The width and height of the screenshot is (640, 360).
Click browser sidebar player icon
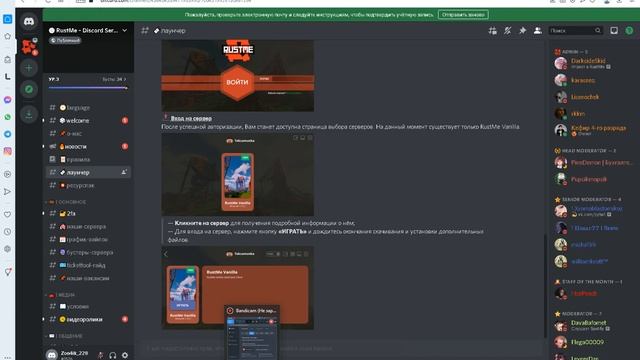point(8,174)
